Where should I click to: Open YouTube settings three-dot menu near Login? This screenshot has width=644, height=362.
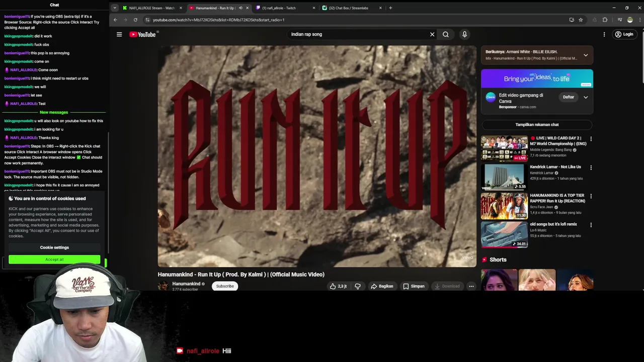click(x=604, y=34)
